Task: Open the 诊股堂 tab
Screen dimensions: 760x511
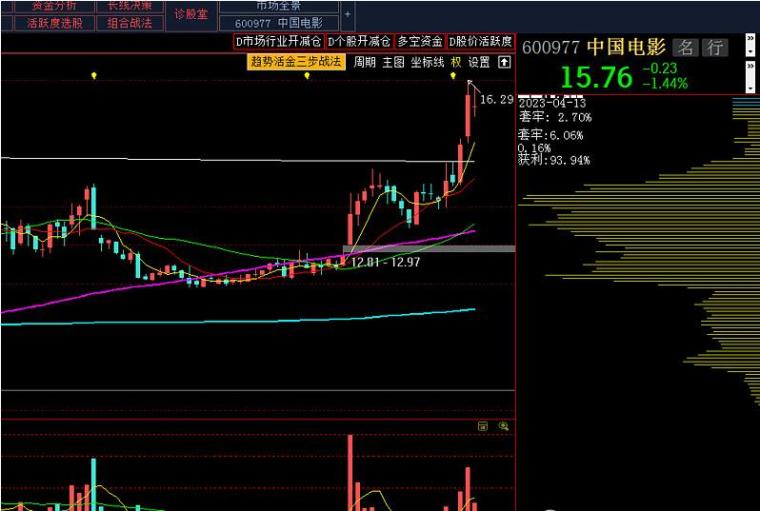Action: (x=191, y=15)
